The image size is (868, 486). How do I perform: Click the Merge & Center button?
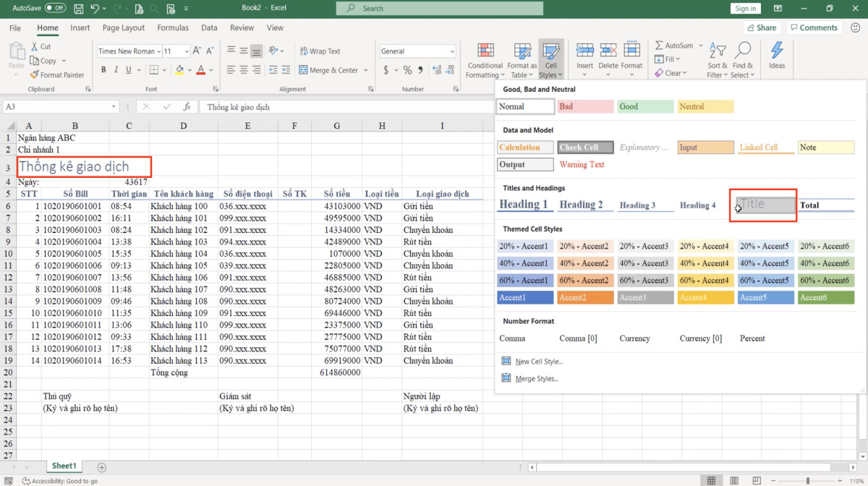click(328, 70)
